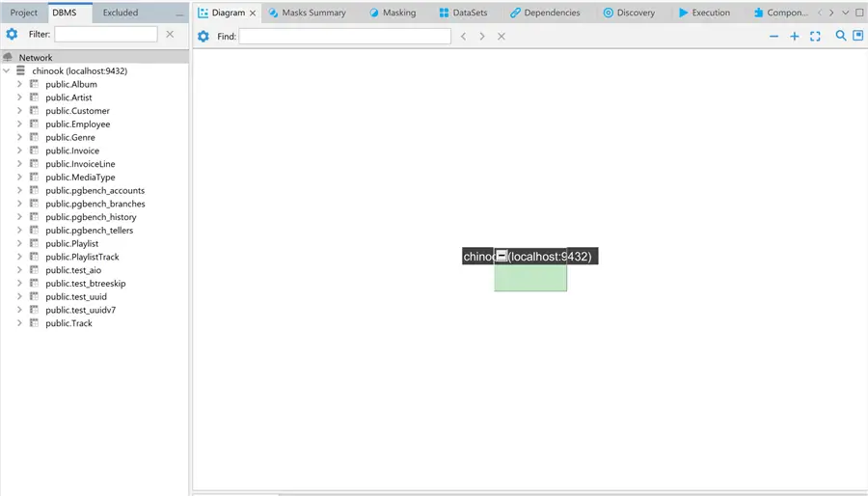Open the tab list dropdown chevron
This screenshot has width=868, height=496.
click(x=845, y=13)
